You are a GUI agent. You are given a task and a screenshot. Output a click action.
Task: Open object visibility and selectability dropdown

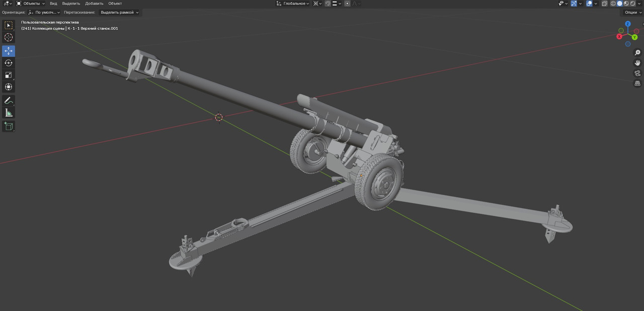(563, 4)
